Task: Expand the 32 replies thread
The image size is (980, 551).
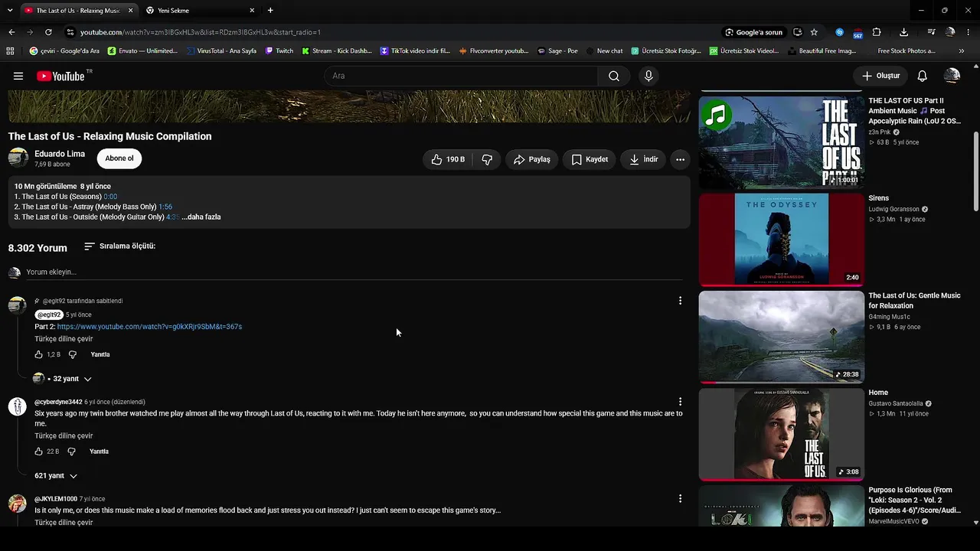Action: (x=62, y=379)
